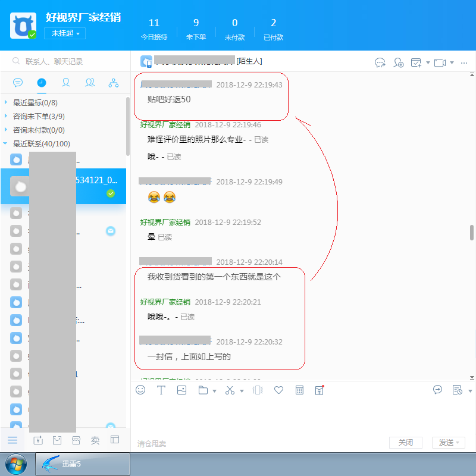This screenshot has height=476, width=476.
Task: Click the message 贴吧好返50
Action: [169, 99]
